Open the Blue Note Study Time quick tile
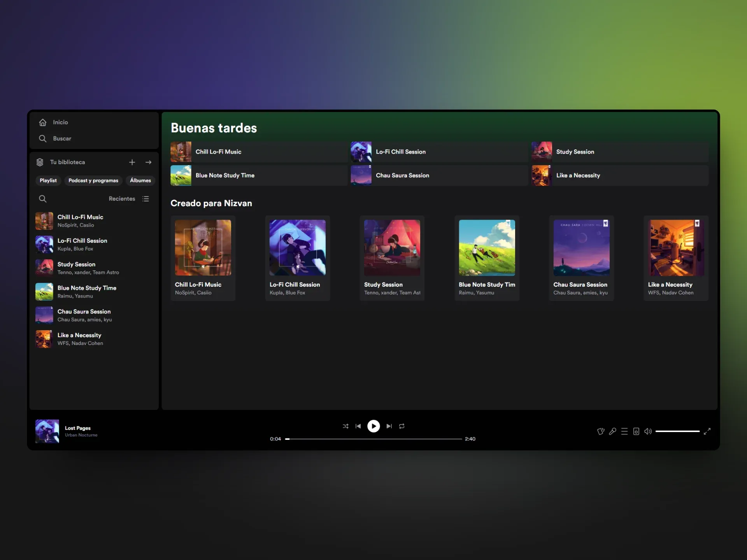This screenshot has height=560, width=747. click(x=259, y=175)
